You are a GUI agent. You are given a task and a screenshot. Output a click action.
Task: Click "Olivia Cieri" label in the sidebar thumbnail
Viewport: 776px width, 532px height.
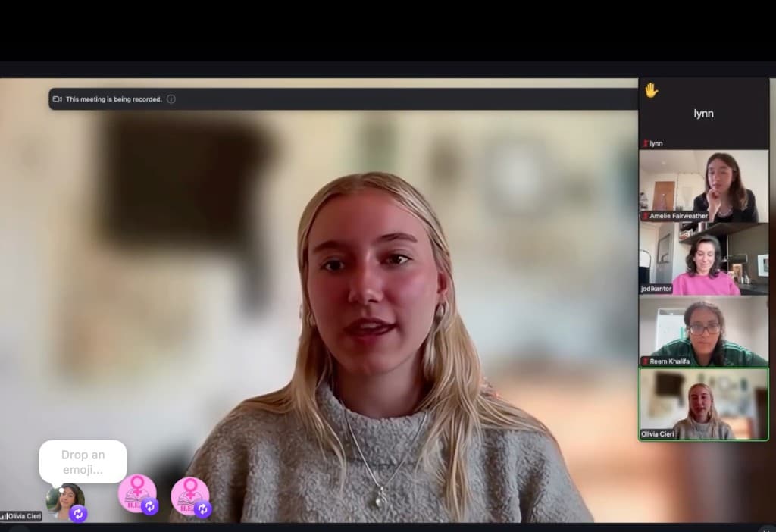click(x=658, y=434)
